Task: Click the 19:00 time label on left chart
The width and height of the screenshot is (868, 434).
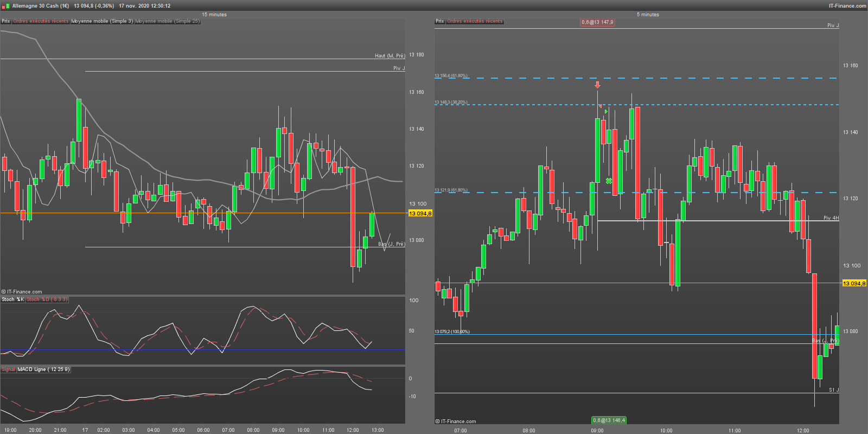Action: 10,430
